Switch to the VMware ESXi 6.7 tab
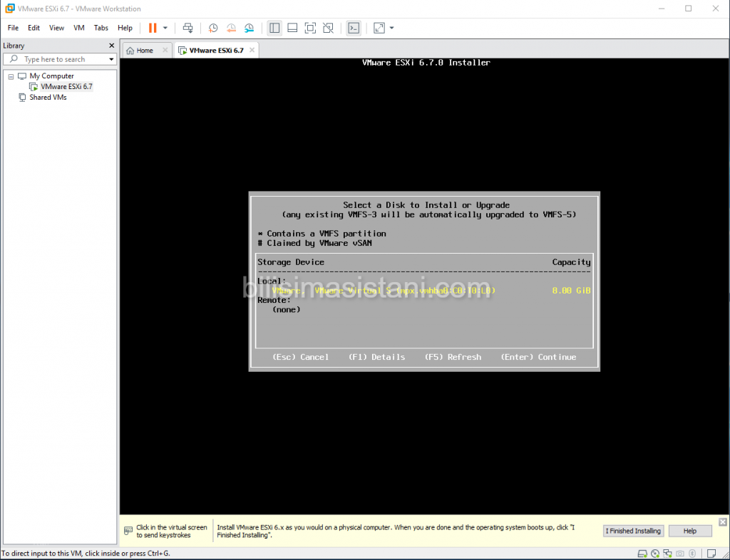The image size is (730, 560). 216,51
